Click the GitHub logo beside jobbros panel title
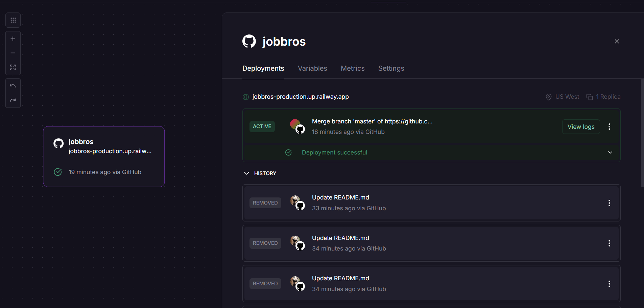Image resolution: width=644 pixels, height=308 pixels. pyautogui.click(x=249, y=41)
